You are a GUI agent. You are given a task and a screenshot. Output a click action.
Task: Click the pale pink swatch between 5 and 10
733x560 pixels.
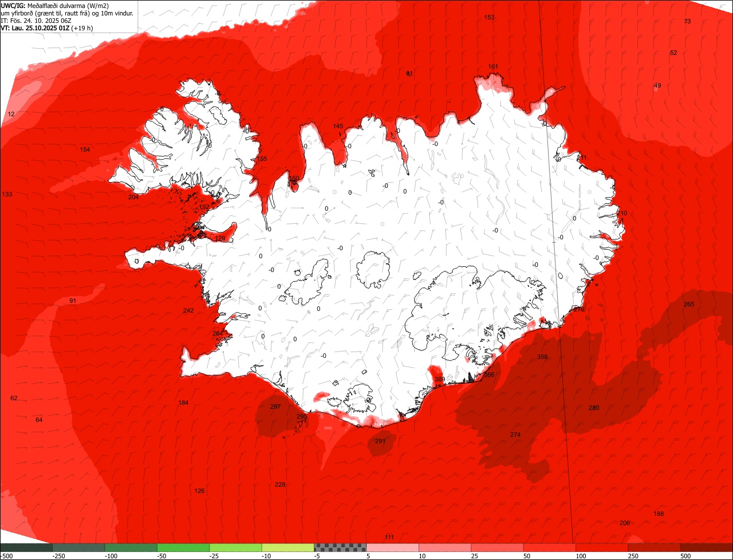coord(393,547)
